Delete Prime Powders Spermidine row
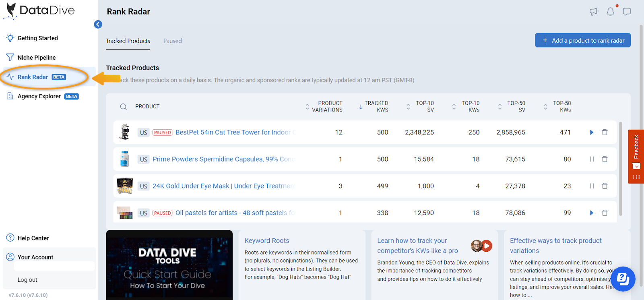Viewport: 644px width, 300px height. (x=605, y=159)
